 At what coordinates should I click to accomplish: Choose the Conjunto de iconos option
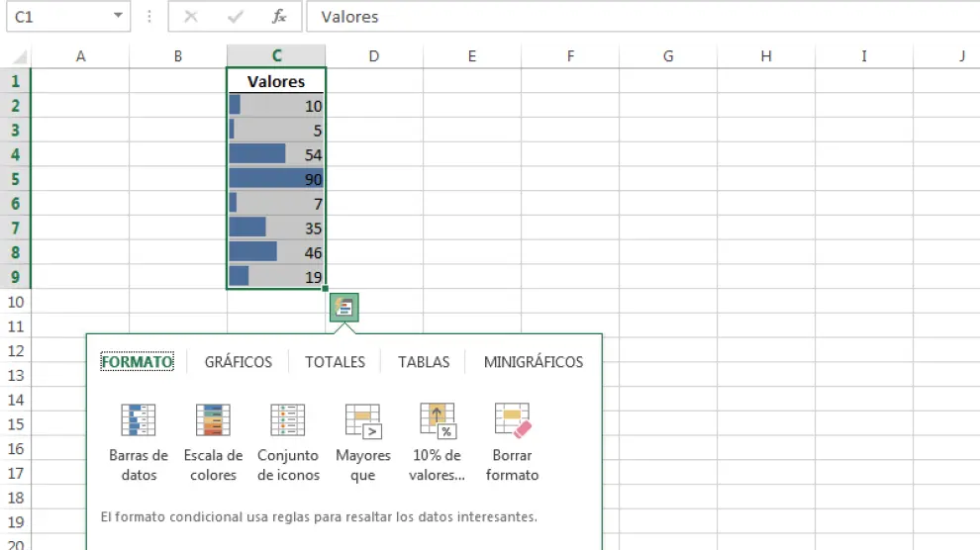click(x=288, y=421)
